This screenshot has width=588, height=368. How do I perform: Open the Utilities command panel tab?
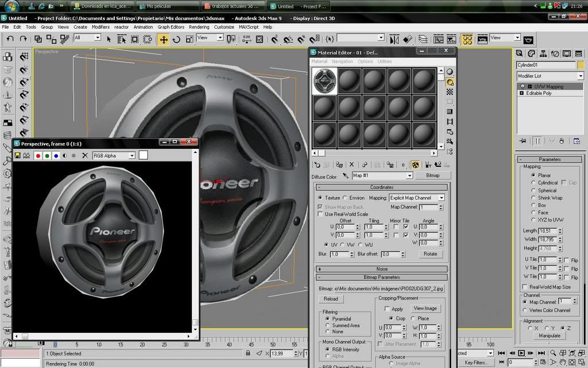[x=579, y=53]
